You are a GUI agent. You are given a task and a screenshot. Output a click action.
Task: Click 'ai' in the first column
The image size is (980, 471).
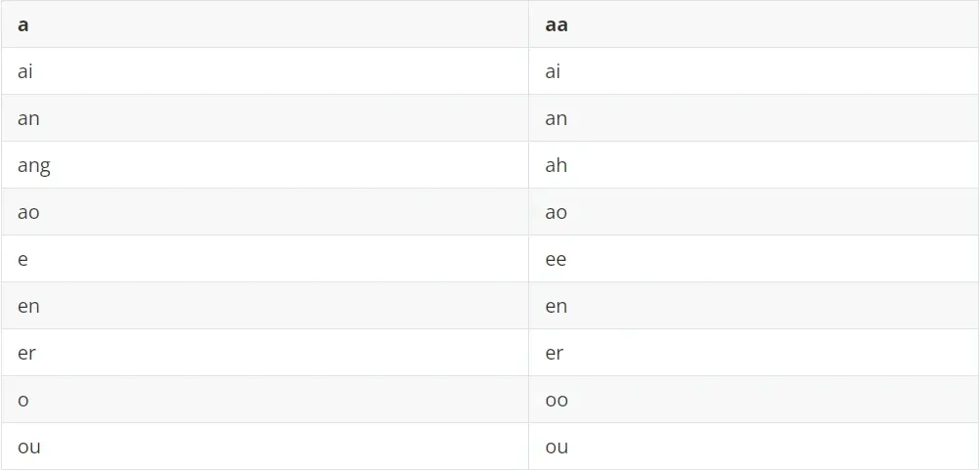(x=264, y=71)
